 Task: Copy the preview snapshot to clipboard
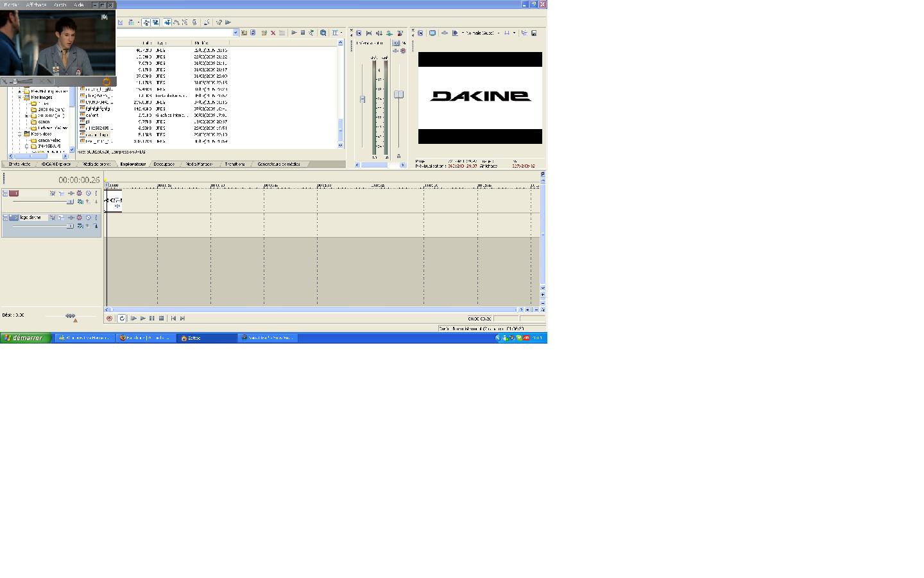point(524,33)
